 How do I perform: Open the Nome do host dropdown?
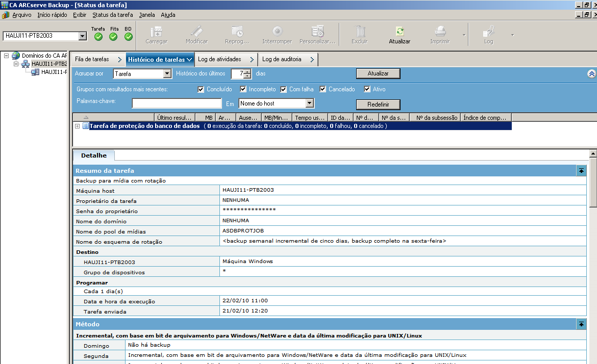(309, 103)
